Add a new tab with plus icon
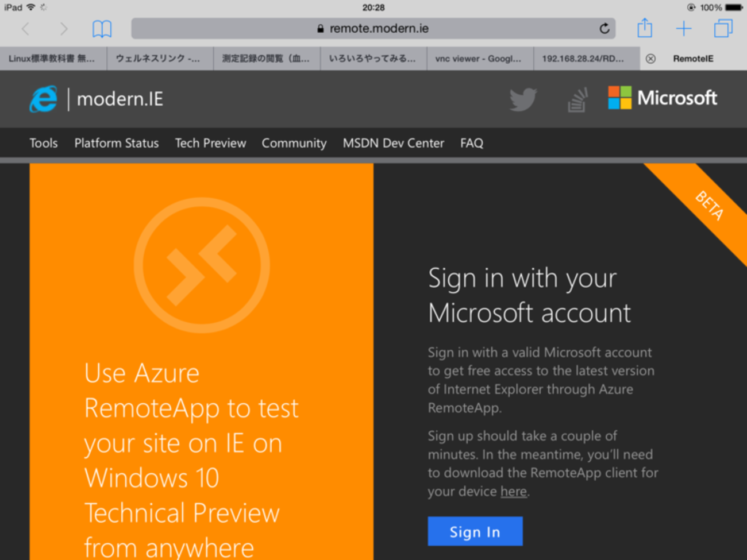Viewport: 747px width, 560px height. 684,29
